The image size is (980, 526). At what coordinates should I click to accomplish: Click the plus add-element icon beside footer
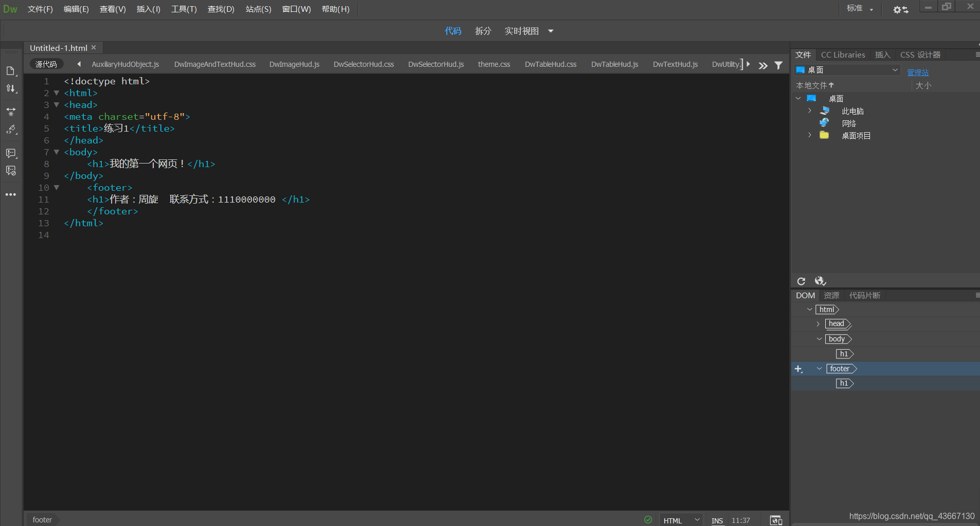point(798,369)
